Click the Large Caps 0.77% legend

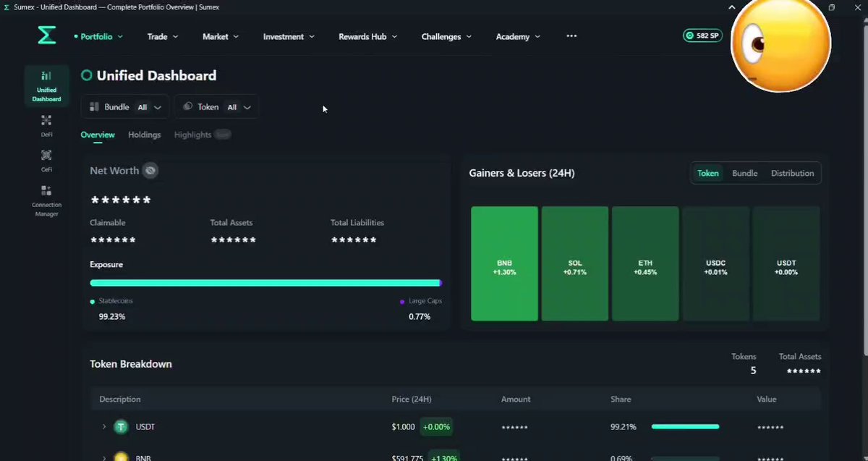[x=420, y=308]
